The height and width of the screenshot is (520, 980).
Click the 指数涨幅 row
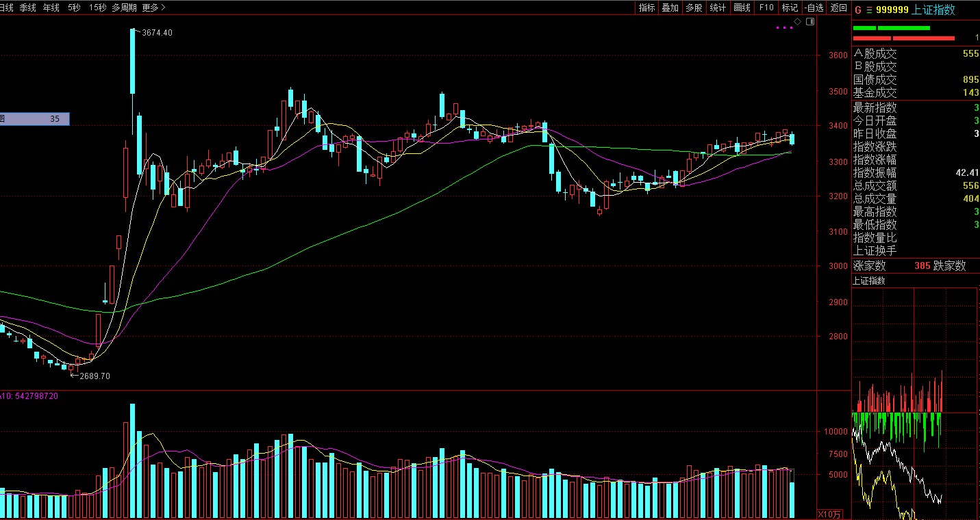(x=916, y=159)
